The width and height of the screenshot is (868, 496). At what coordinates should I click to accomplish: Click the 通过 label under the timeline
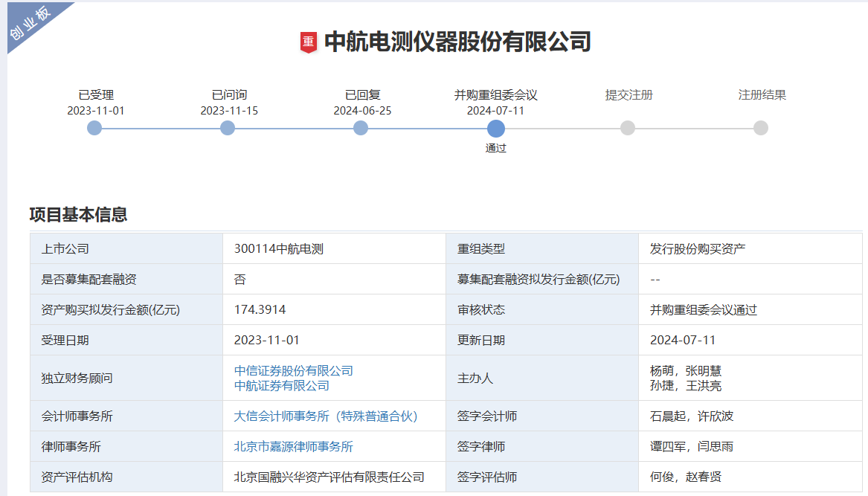tap(496, 148)
